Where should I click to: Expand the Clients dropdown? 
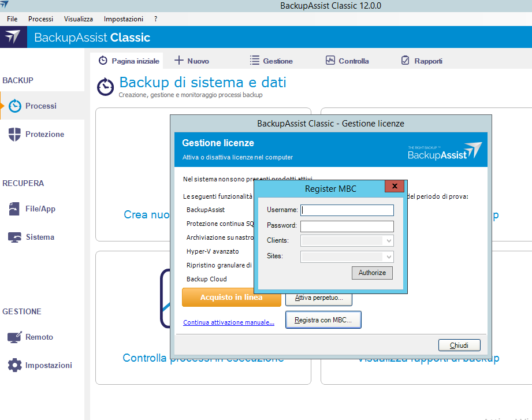tap(389, 240)
